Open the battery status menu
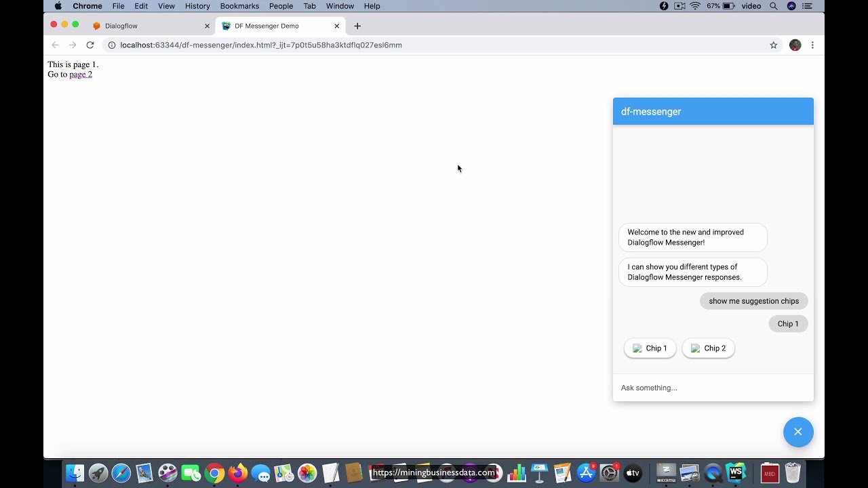Image resolution: width=868 pixels, height=488 pixels. (x=721, y=6)
